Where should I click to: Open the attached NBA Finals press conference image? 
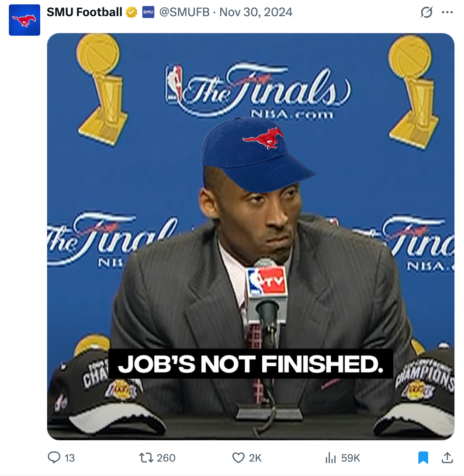point(250,197)
